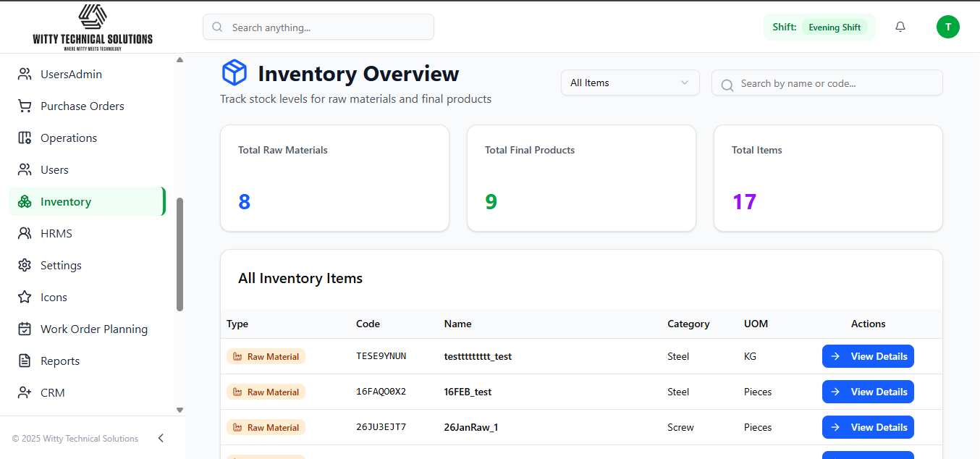980x459 pixels.
Task: Click the T profile avatar
Action: pos(948,27)
